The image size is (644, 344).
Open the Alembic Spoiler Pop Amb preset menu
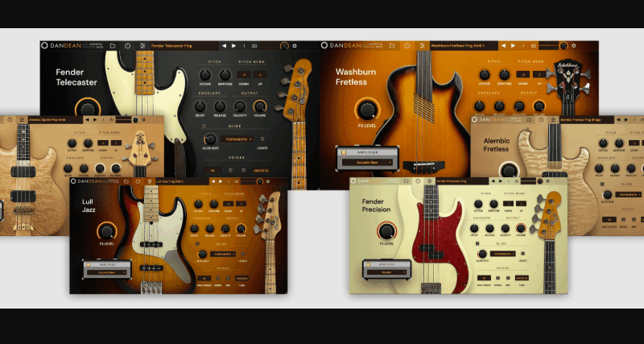(x=55, y=120)
